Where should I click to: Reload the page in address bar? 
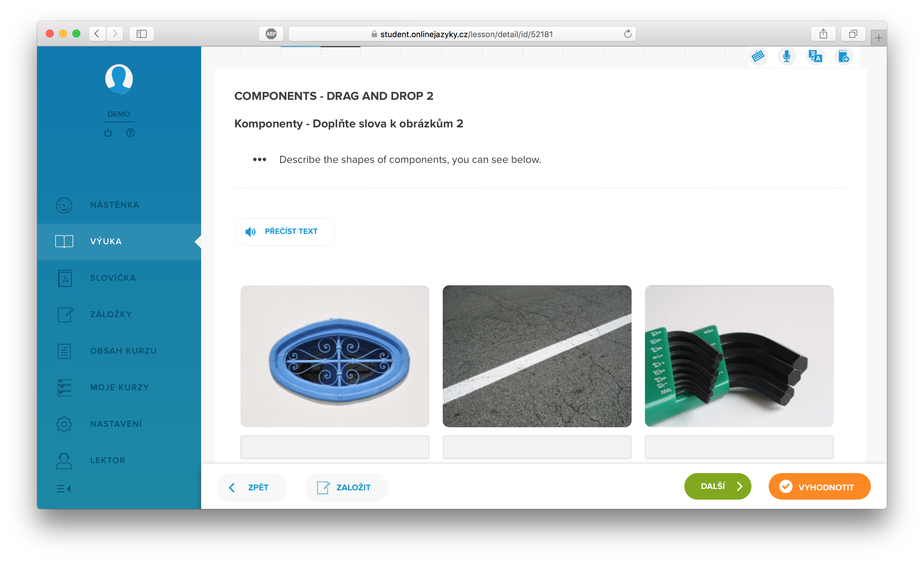[x=627, y=34]
